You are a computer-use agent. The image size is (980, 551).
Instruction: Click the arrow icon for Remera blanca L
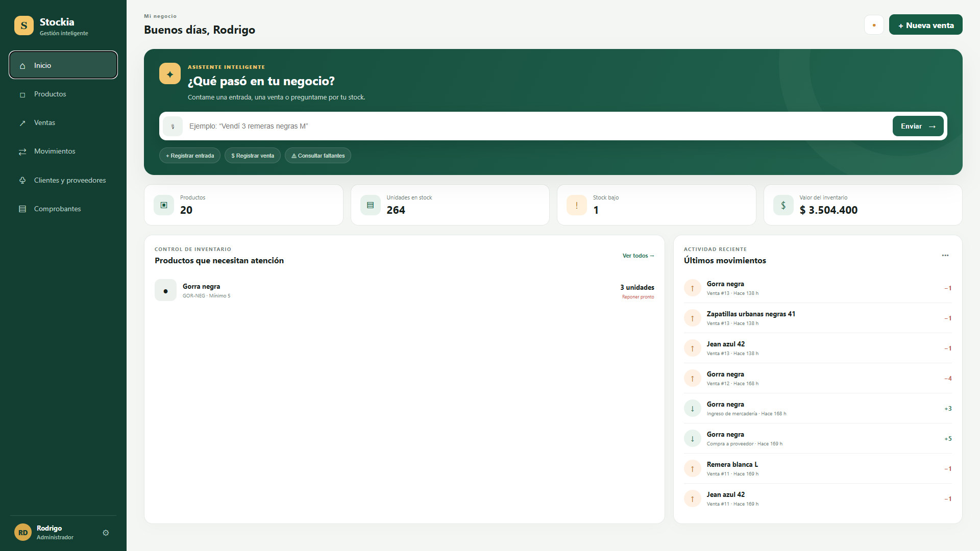[693, 469]
